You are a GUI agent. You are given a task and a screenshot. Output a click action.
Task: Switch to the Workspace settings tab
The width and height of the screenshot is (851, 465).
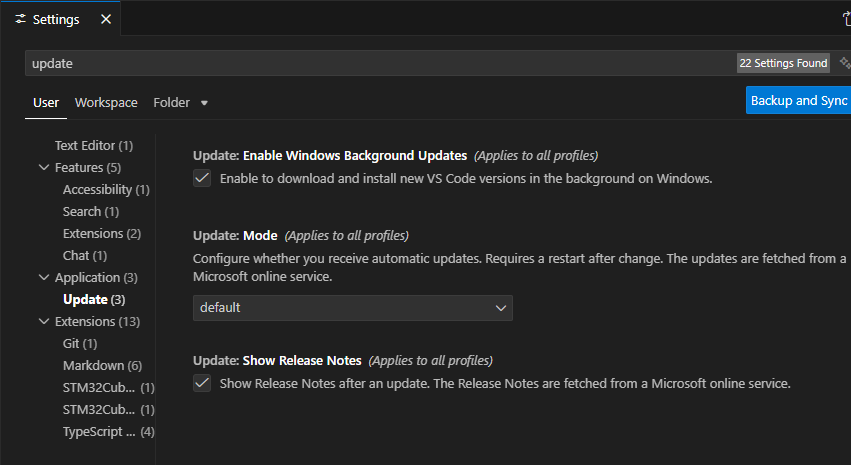click(106, 102)
